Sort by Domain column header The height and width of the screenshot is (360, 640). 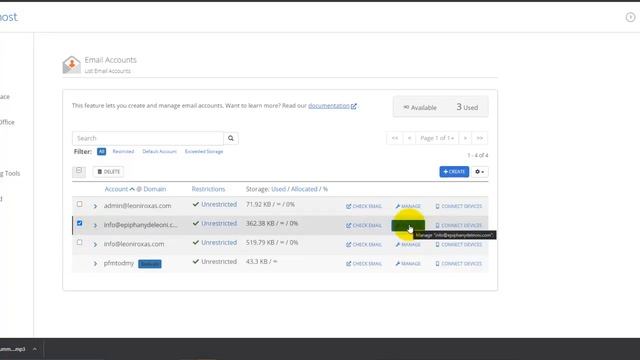tap(155, 189)
